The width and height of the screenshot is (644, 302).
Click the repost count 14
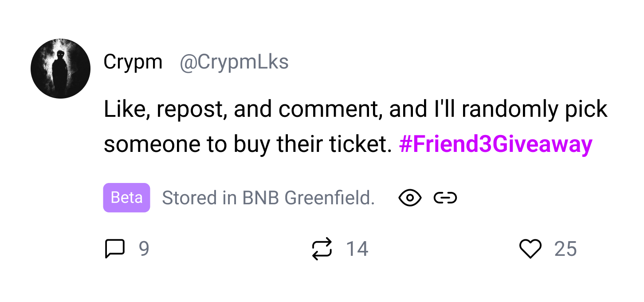[x=357, y=249]
